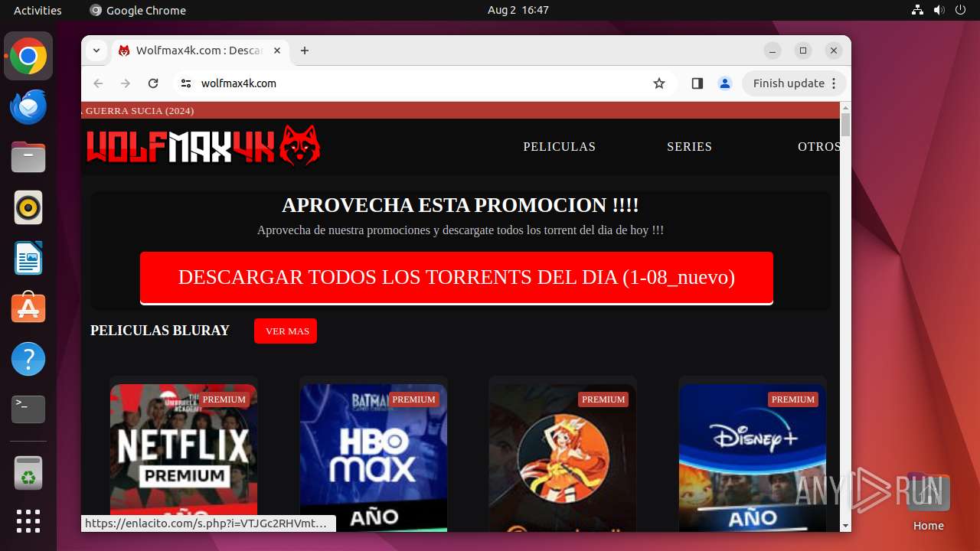Viewport: 980px width, 551px height.
Task: Reload the wolfmax4k.com page
Action: [153, 83]
